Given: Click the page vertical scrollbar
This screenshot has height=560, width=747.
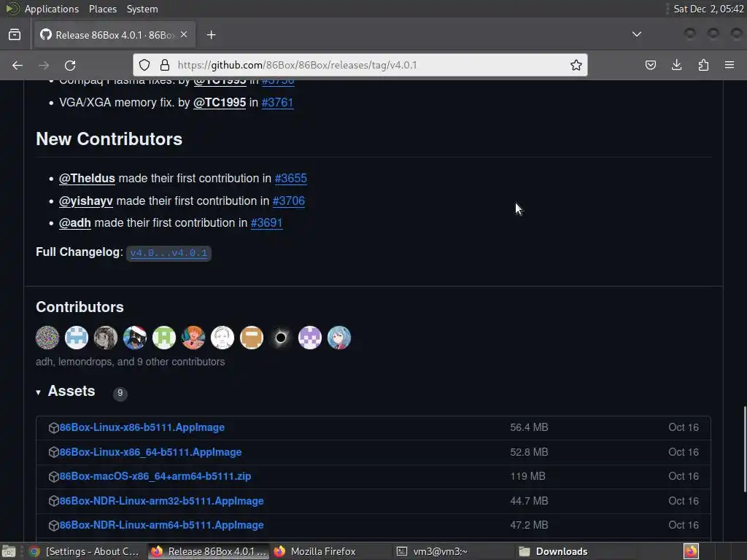Looking at the screenshot, I should [x=745, y=449].
